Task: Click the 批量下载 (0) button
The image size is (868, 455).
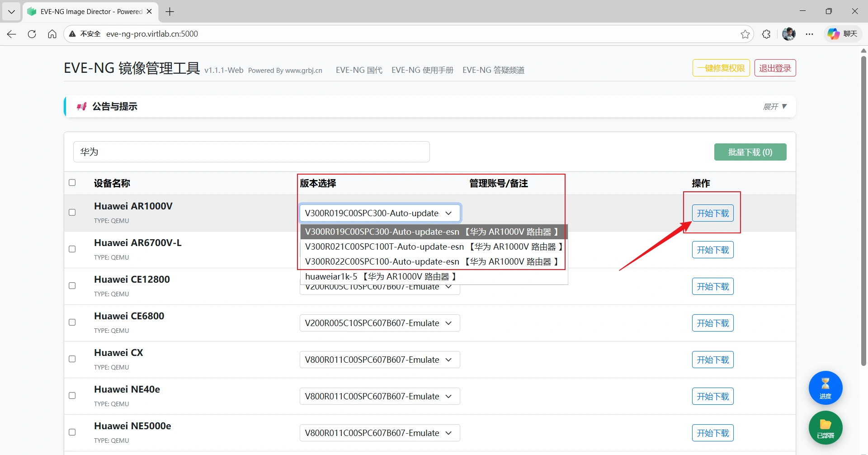Action: pyautogui.click(x=750, y=152)
